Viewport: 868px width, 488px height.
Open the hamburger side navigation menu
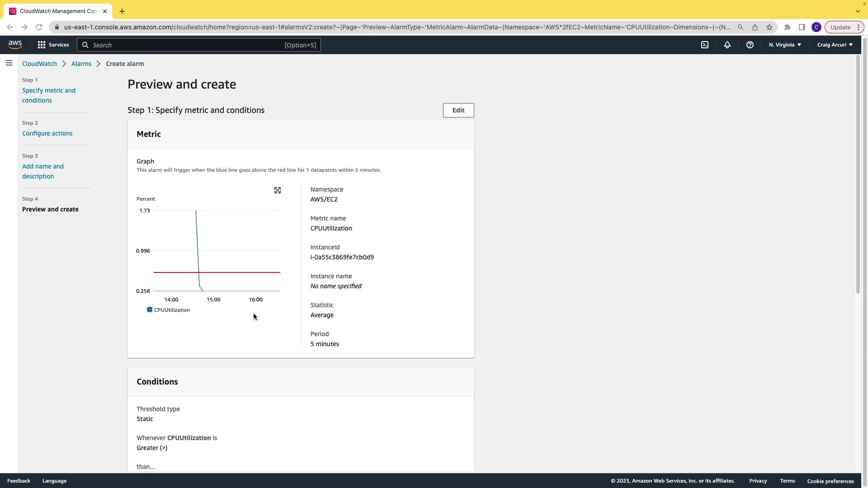coord(9,63)
